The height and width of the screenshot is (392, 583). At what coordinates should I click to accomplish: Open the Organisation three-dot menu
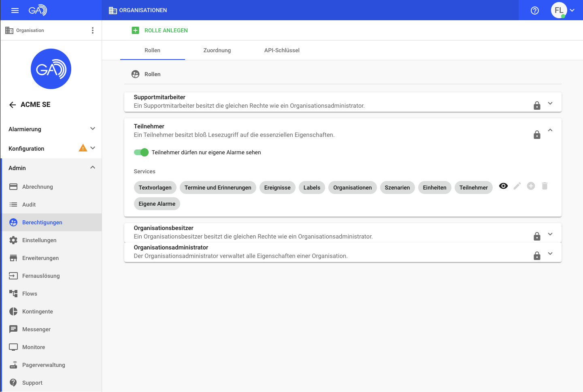93,30
